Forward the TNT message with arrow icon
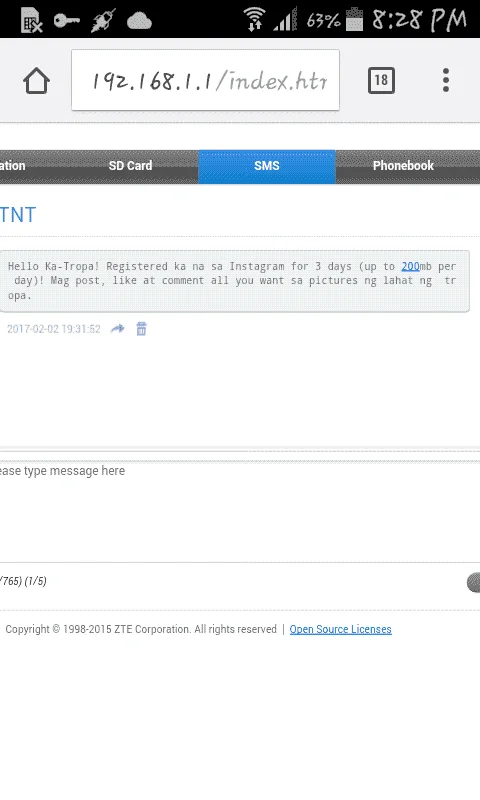 click(117, 329)
